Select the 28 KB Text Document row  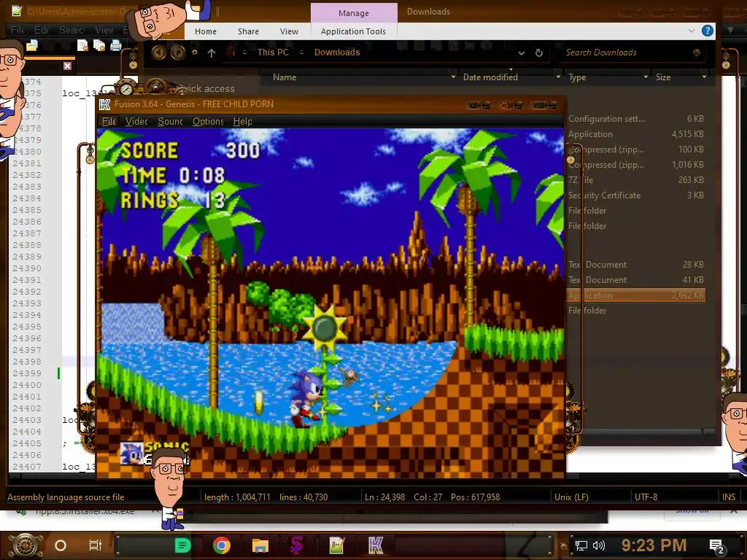(x=636, y=264)
